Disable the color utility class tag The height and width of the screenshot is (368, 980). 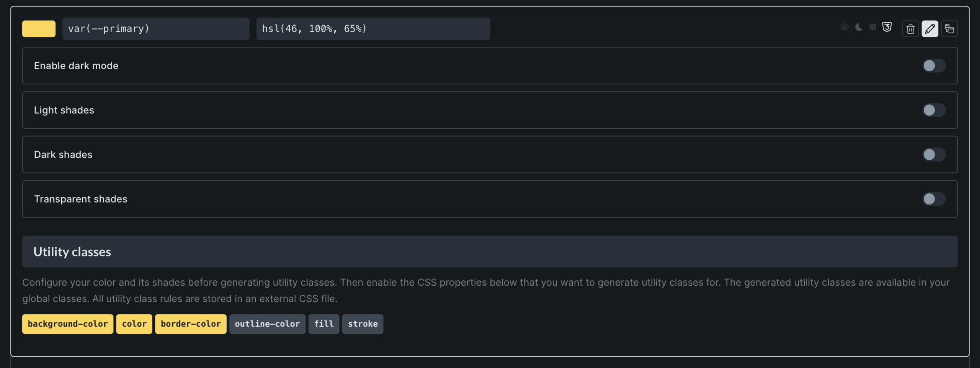point(134,324)
